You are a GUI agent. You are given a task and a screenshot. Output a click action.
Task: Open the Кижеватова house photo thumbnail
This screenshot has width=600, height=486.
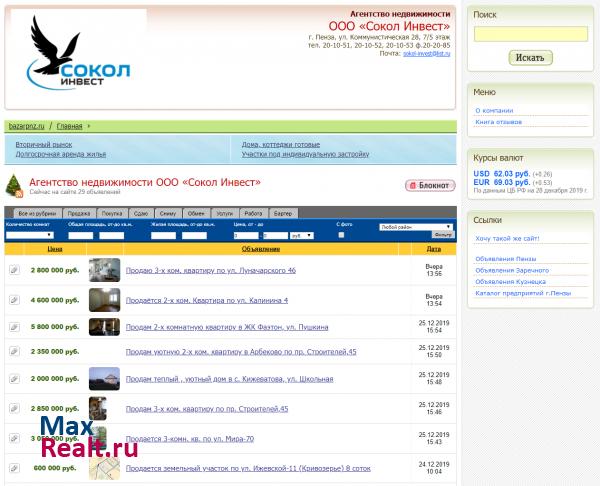[x=104, y=378]
